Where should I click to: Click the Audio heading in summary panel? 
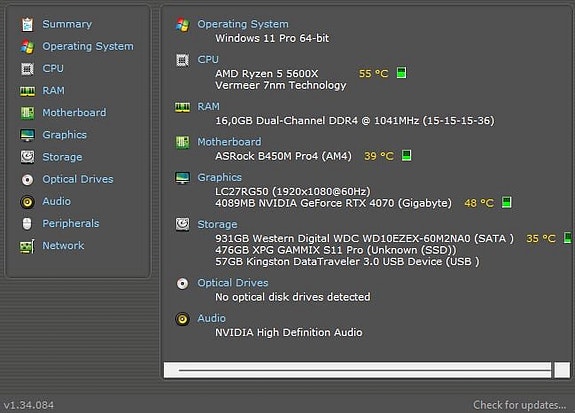point(212,318)
